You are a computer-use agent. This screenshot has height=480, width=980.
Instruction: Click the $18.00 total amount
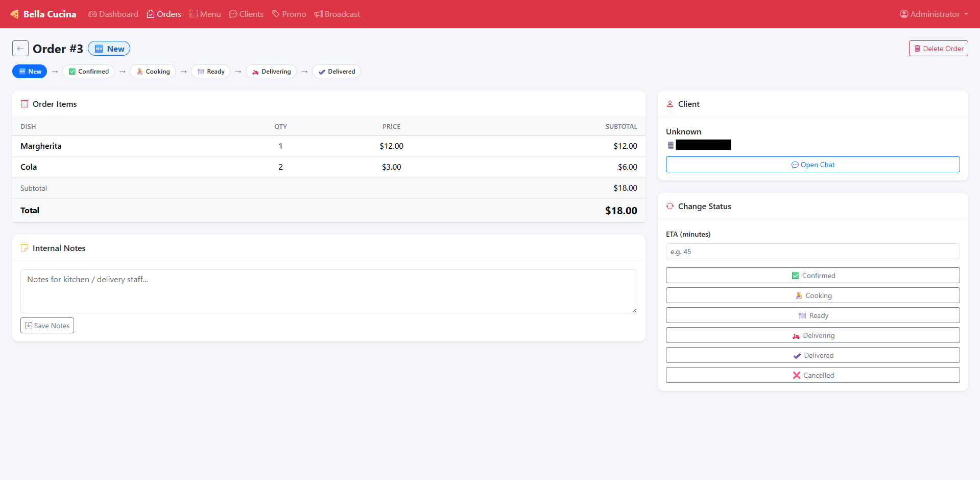pyautogui.click(x=621, y=211)
